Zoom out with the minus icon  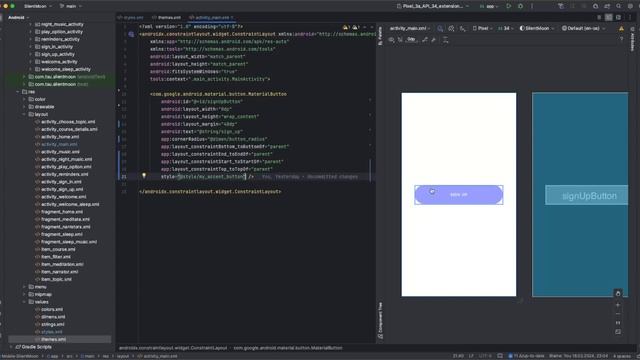point(618,314)
